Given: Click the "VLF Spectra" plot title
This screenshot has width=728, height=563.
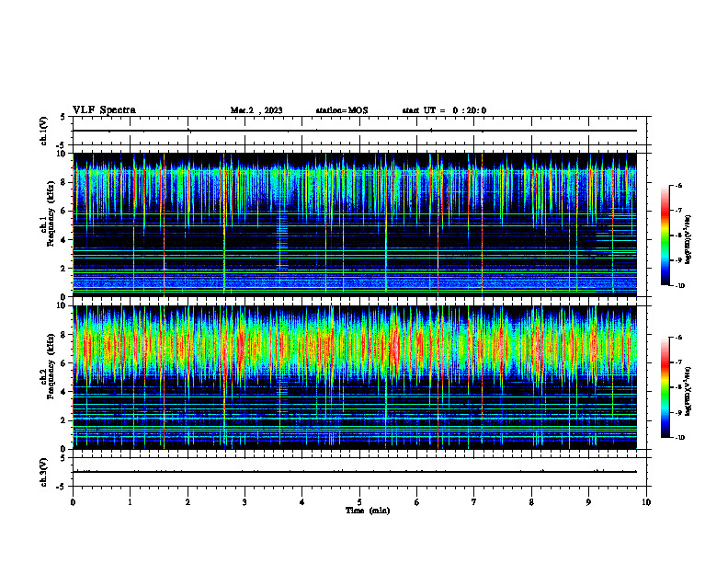Looking at the screenshot, I should click(104, 110).
